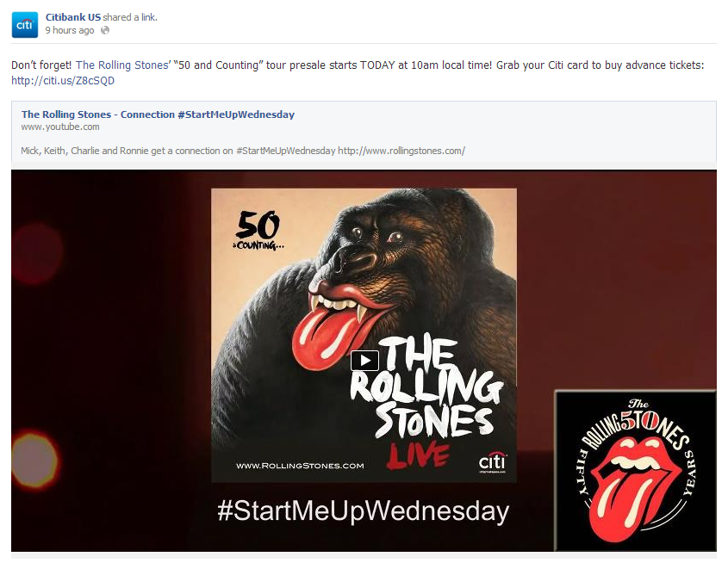Click the globe privacy icon beside the timestamp
The image size is (728, 569).
click(x=105, y=30)
